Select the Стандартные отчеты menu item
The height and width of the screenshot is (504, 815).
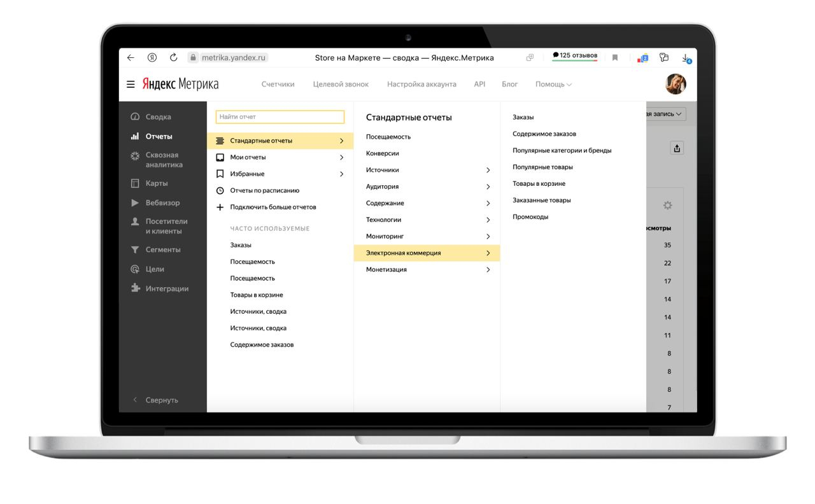(x=280, y=141)
